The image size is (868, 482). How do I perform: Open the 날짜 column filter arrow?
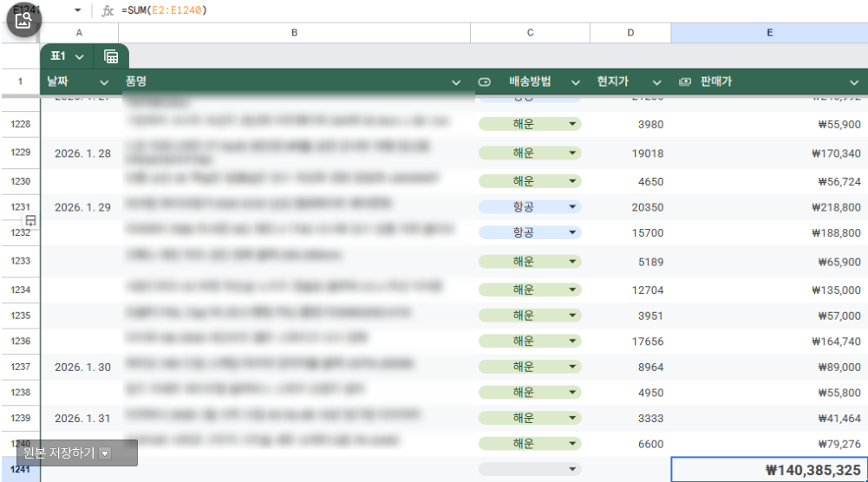[x=104, y=82]
